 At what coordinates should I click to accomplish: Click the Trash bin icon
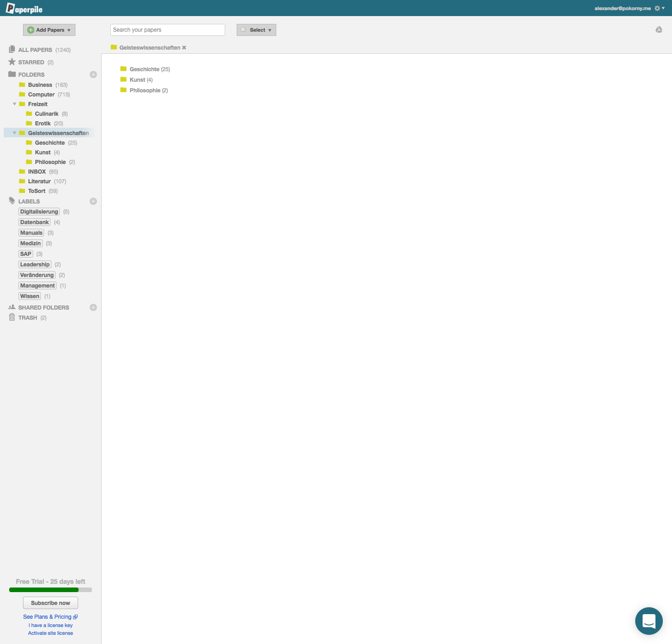12,317
